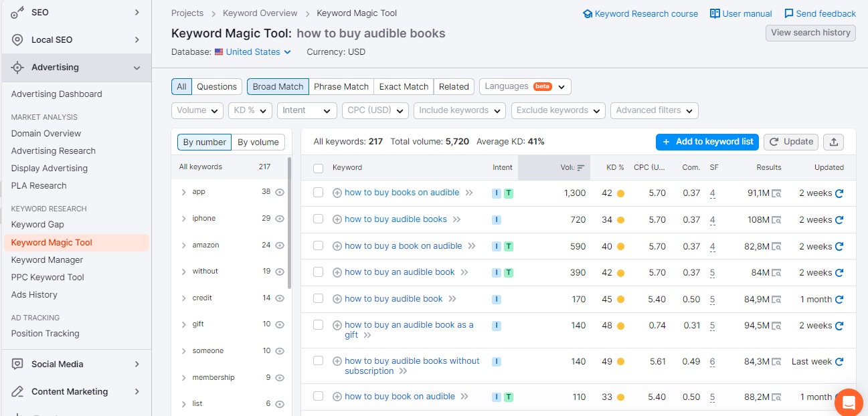Click the SEO key icon in sidebar
This screenshot has height=416, width=868.
pos(18,13)
